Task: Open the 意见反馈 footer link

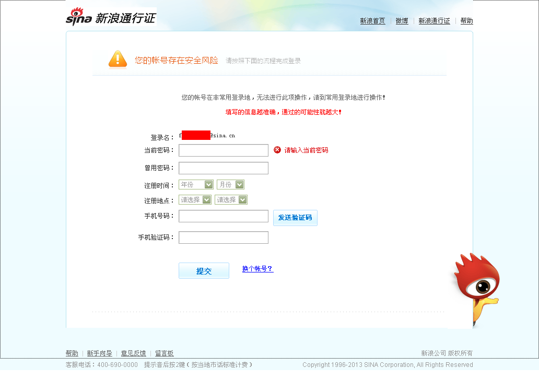Action: 133,353
